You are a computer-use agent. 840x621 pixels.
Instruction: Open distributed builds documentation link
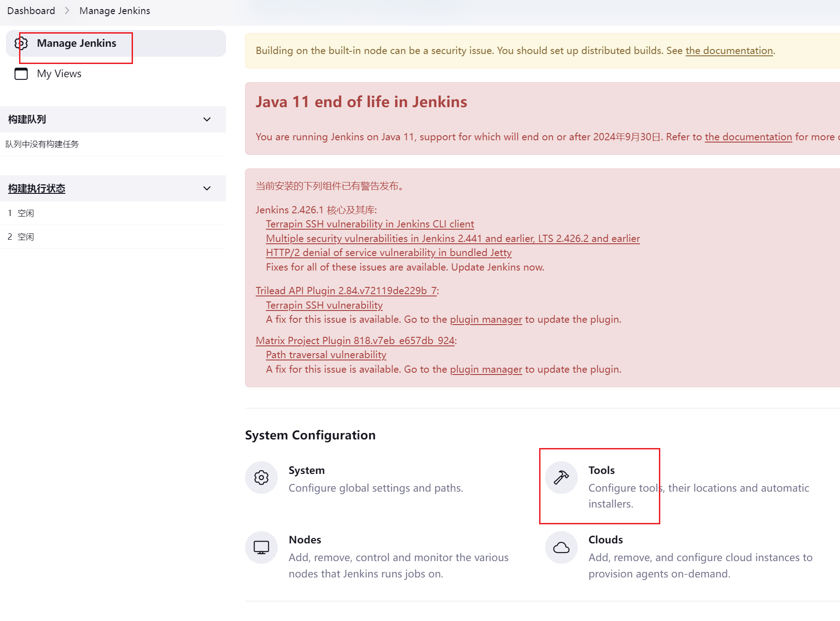(729, 50)
